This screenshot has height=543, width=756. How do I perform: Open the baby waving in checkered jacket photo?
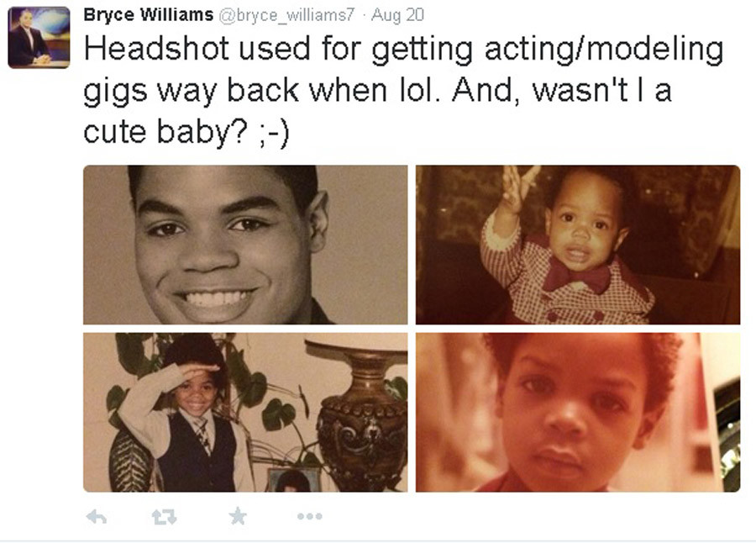pyautogui.click(x=578, y=245)
